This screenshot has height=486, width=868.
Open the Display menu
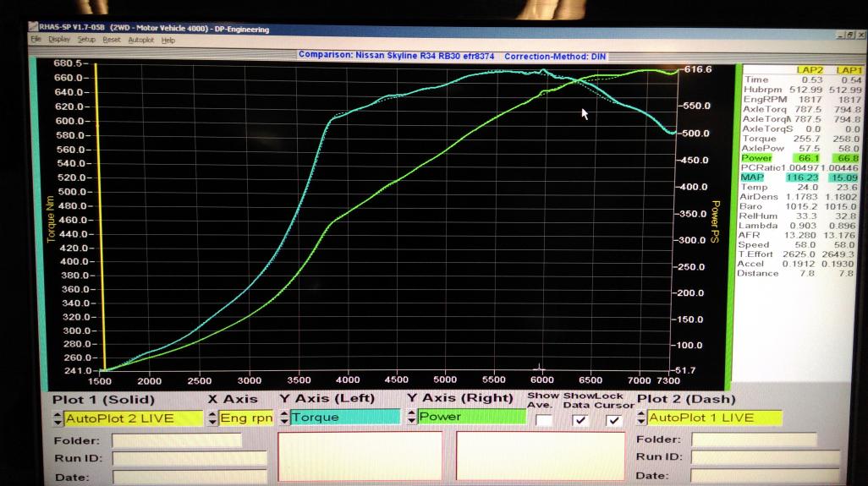(x=59, y=40)
